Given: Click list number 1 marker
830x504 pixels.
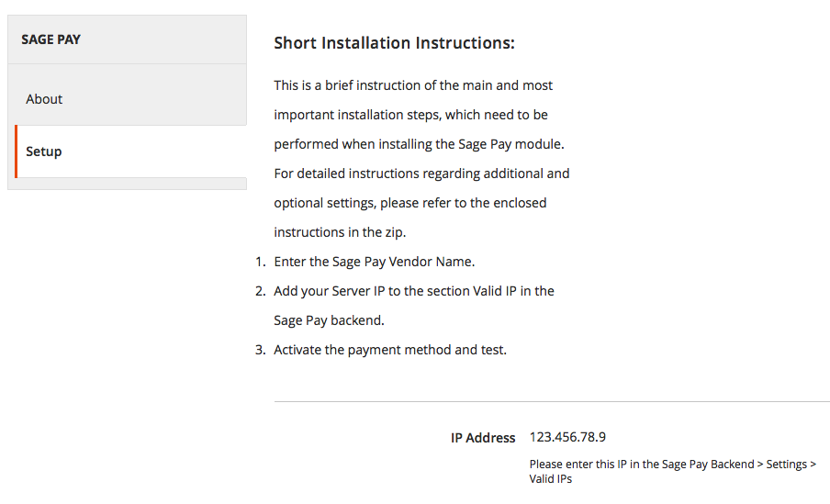Looking at the screenshot, I should [261, 262].
